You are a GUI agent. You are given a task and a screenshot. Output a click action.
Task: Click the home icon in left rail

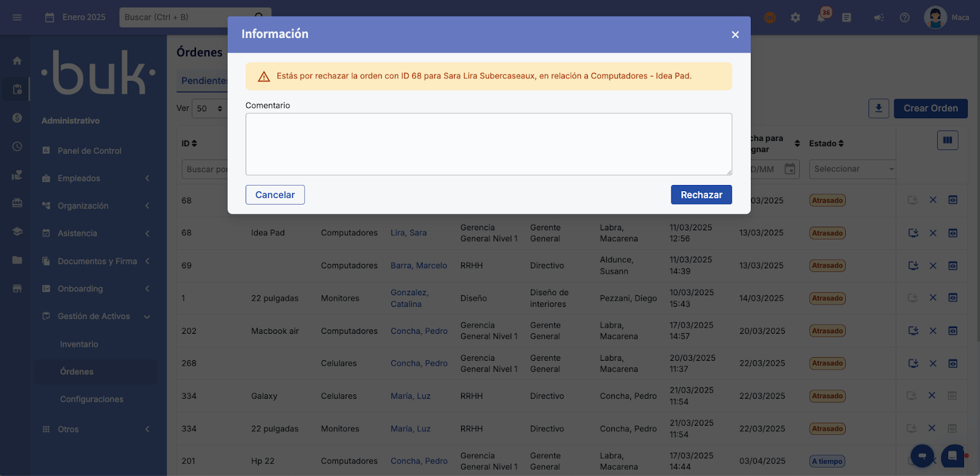pyautogui.click(x=17, y=61)
